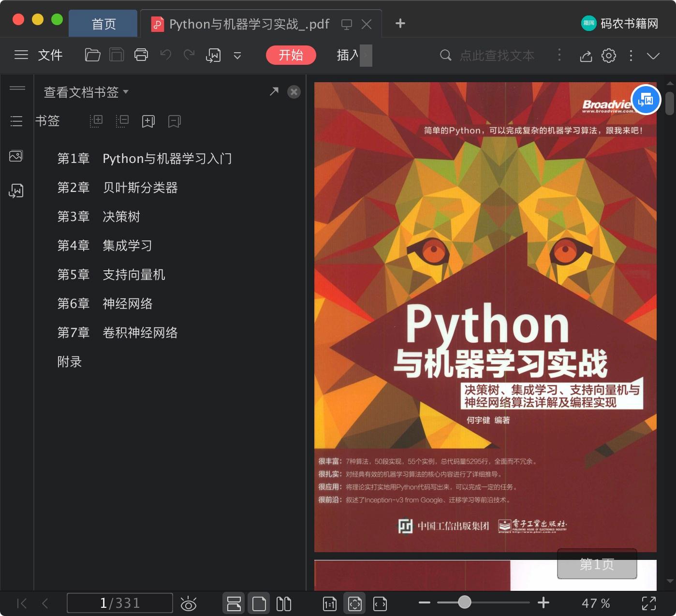Toggle fit page zoom
676x616 pixels.
(355, 603)
